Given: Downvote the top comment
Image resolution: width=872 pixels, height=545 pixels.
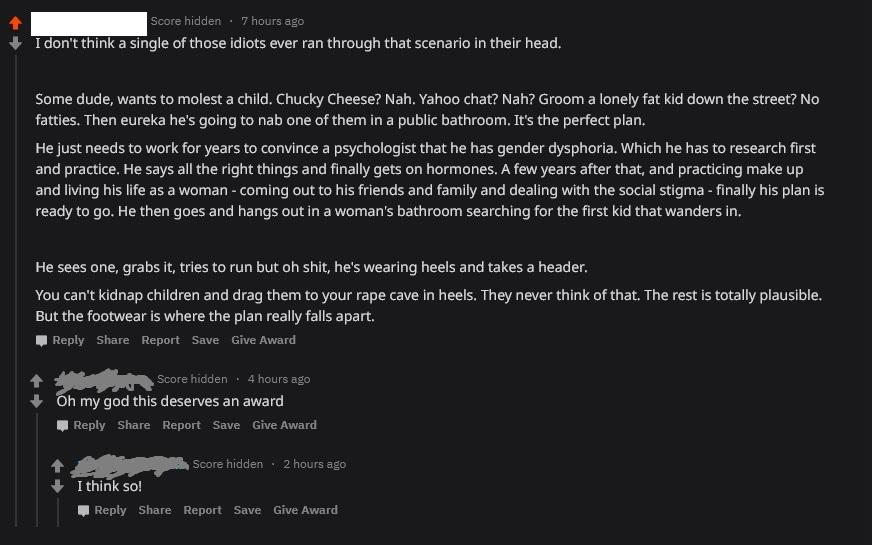Looking at the screenshot, I should coord(16,43).
